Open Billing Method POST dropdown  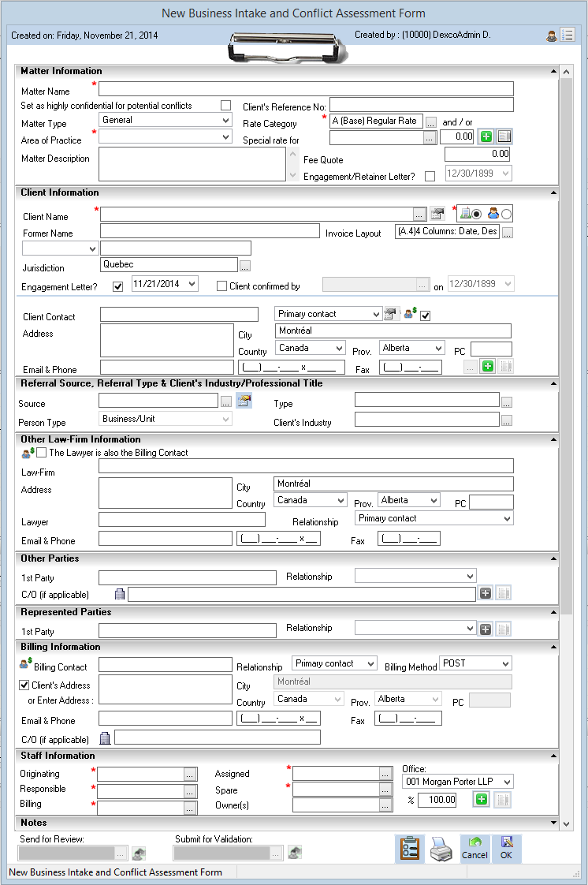click(506, 663)
